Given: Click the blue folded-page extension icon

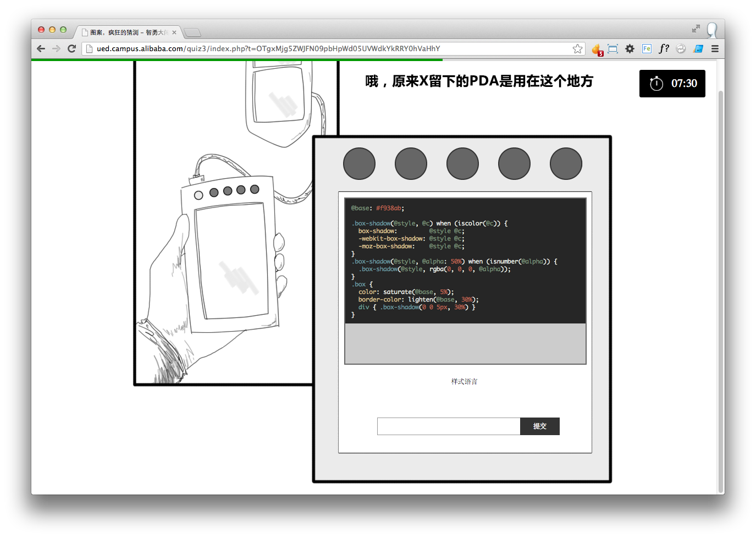Looking at the screenshot, I should [698, 49].
